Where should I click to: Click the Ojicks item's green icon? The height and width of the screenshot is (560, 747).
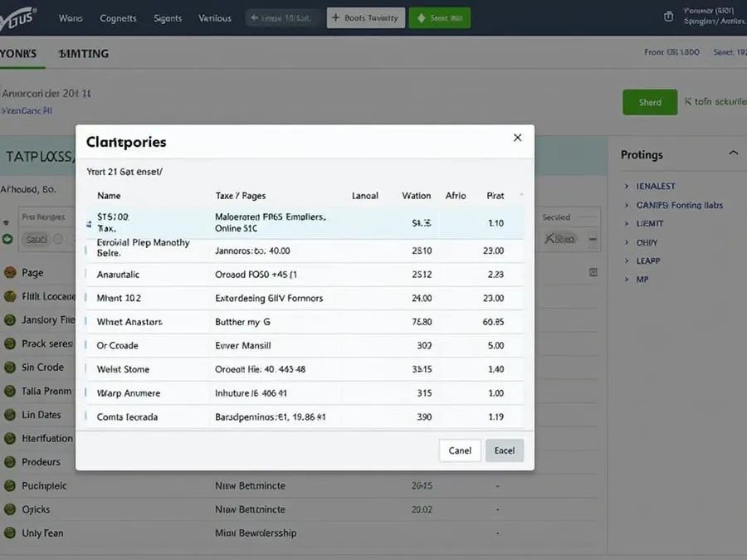[x=10, y=509]
